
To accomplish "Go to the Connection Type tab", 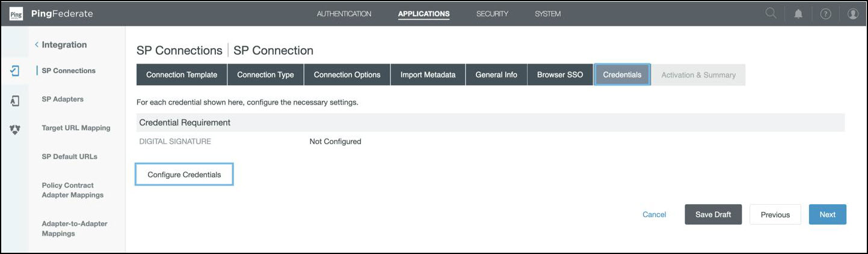I will [265, 75].
